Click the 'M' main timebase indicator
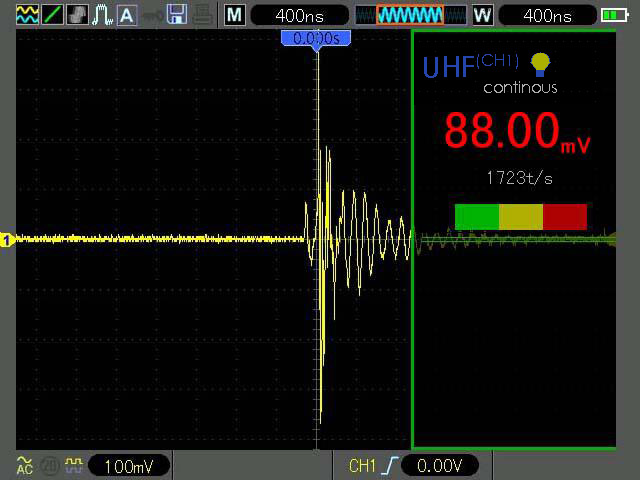This screenshot has height=480, width=640. [235, 16]
